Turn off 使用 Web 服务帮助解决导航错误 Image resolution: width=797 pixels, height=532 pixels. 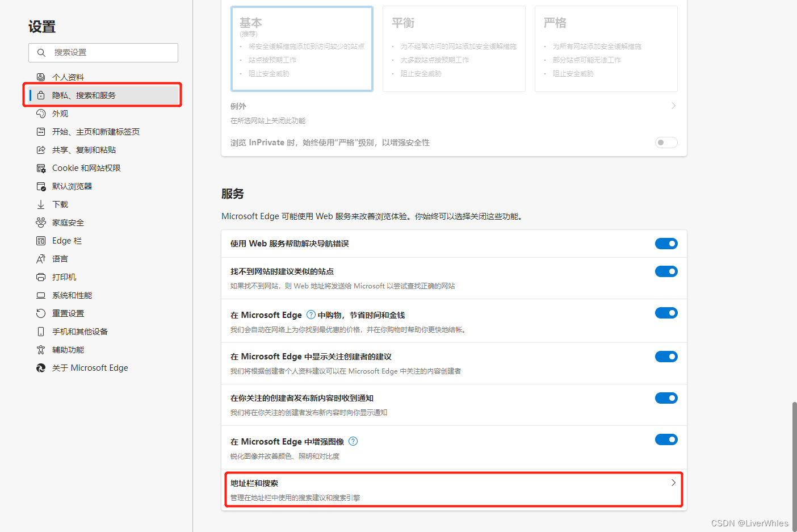[x=666, y=244]
